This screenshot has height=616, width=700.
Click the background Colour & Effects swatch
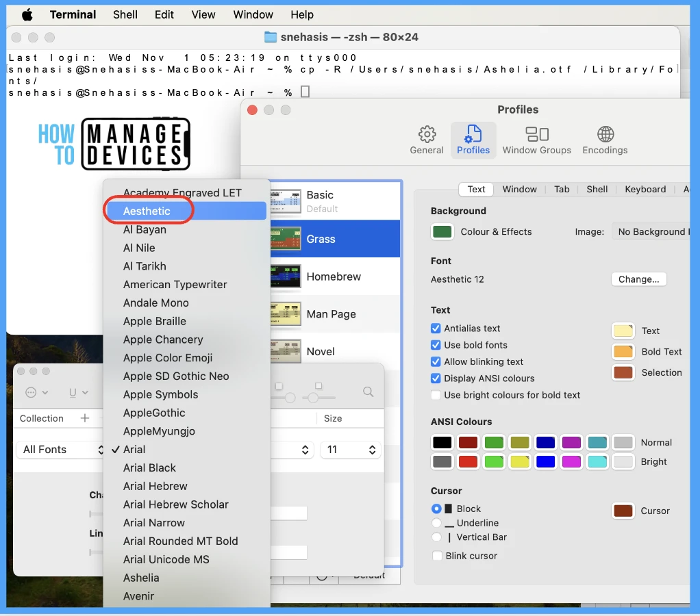click(x=442, y=231)
